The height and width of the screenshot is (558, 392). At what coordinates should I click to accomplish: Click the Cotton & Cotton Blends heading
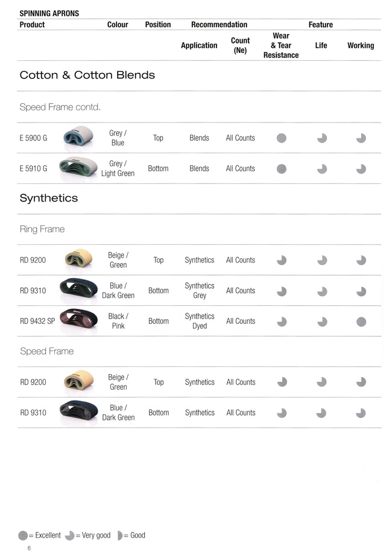click(87, 75)
